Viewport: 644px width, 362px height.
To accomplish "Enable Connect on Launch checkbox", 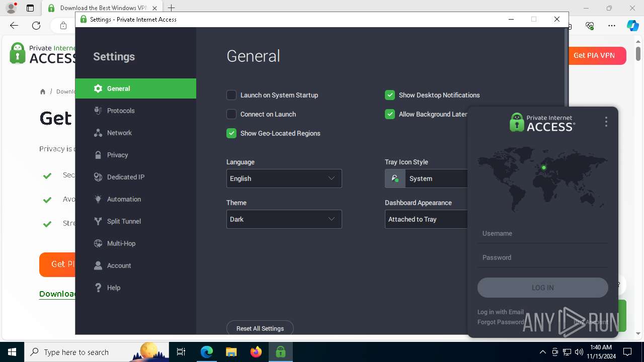I will (x=231, y=114).
